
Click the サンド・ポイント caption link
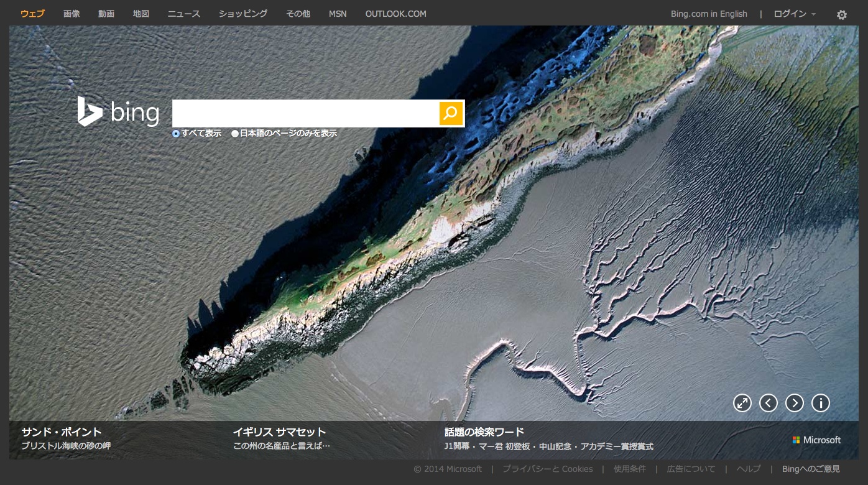(x=62, y=432)
